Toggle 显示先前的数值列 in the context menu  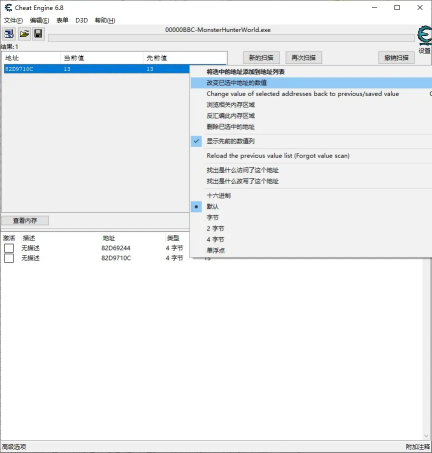tap(311, 141)
